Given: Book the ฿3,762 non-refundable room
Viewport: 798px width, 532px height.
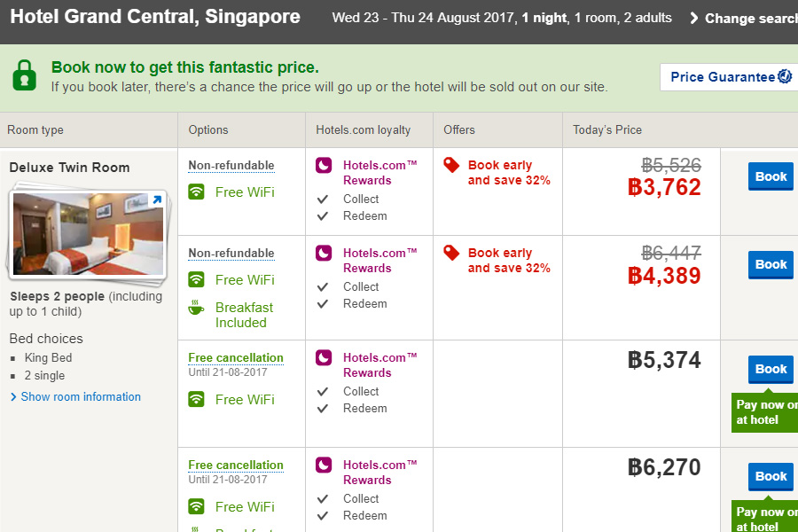Looking at the screenshot, I should 771,176.
